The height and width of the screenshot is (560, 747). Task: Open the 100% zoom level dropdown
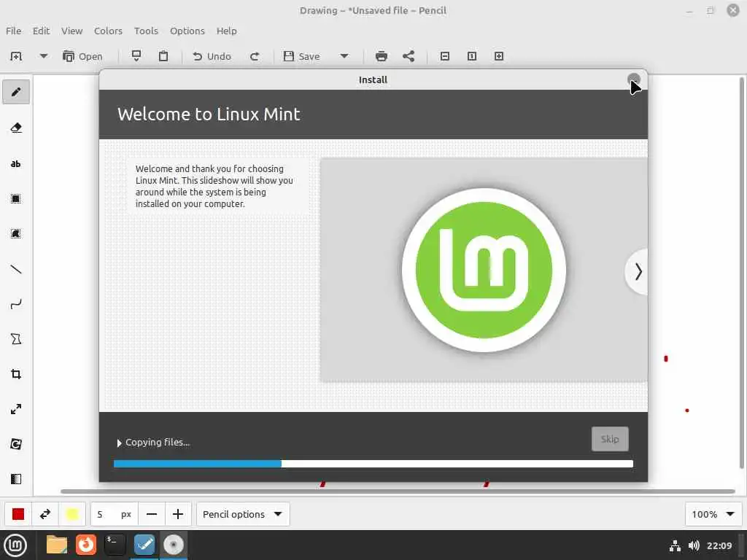713,514
